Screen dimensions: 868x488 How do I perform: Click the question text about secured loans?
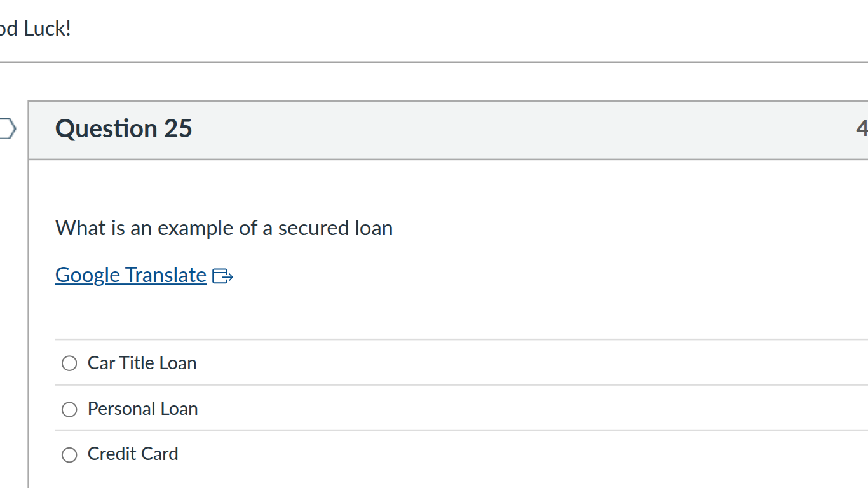coord(224,227)
